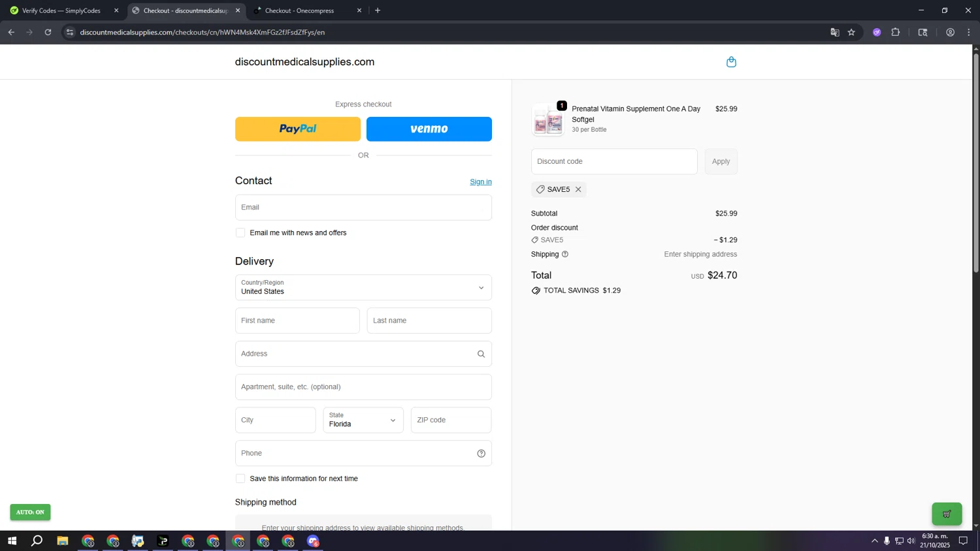This screenshot has height=551, width=980.
Task: Click the microphone tray icon
Action: (887, 541)
